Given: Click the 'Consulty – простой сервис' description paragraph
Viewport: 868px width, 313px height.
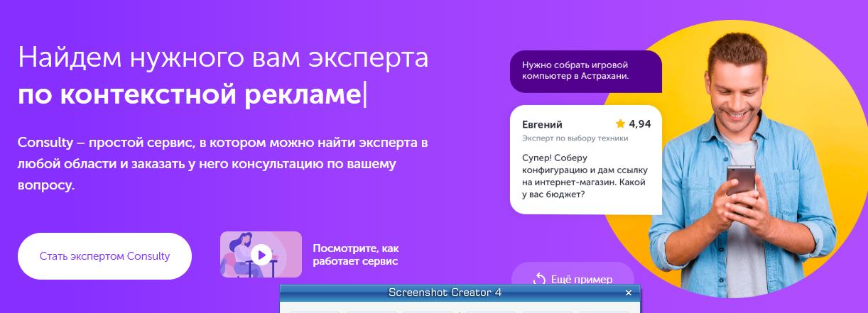Looking at the screenshot, I should pos(223,164).
